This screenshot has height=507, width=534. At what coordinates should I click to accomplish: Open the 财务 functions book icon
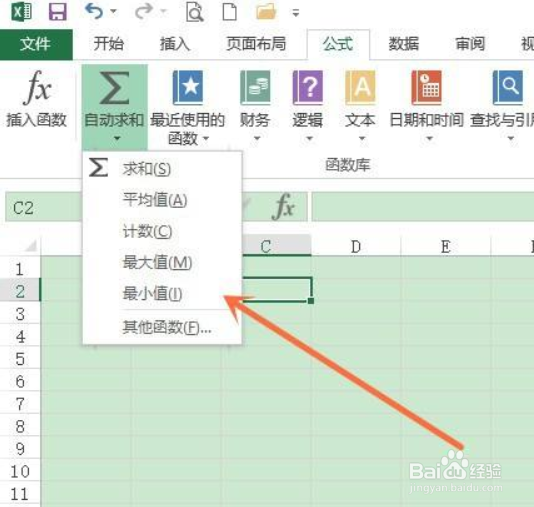pyautogui.click(x=255, y=88)
